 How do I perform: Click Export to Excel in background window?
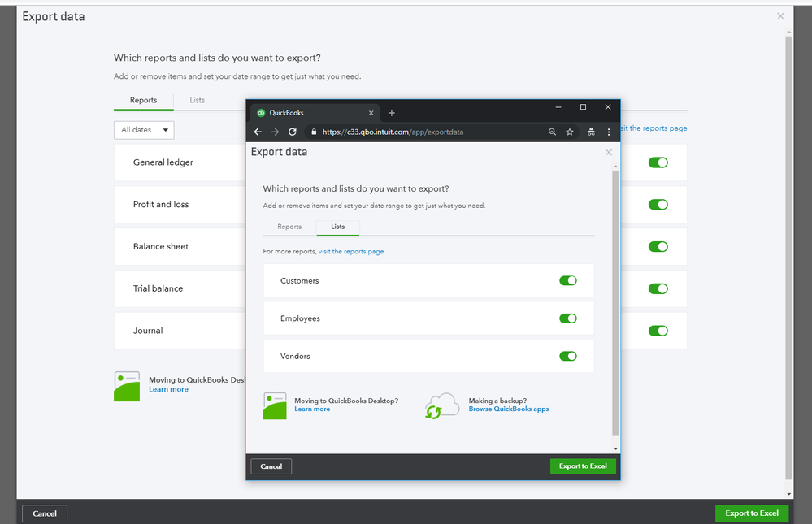pos(751,513)
